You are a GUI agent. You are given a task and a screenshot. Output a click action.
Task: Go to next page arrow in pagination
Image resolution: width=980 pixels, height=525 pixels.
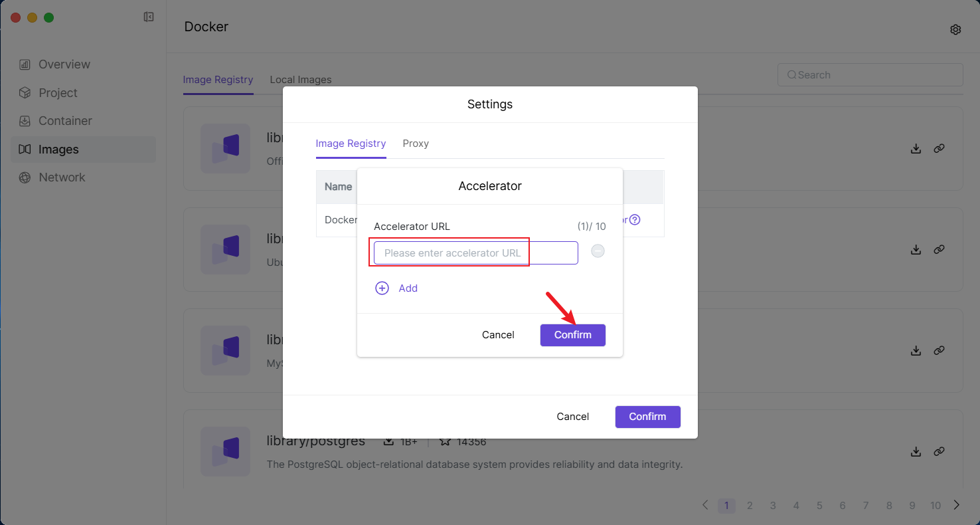click(957, 505)
